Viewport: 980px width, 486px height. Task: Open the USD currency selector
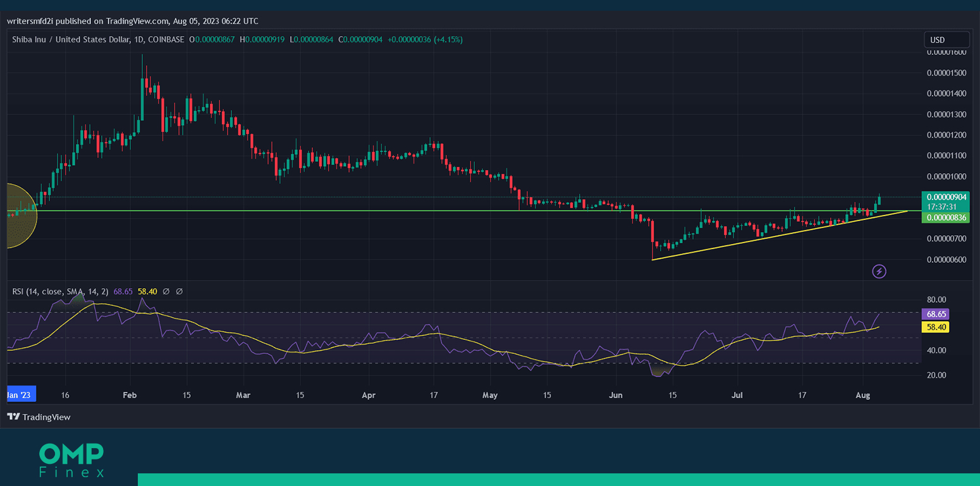click(946, 40)
